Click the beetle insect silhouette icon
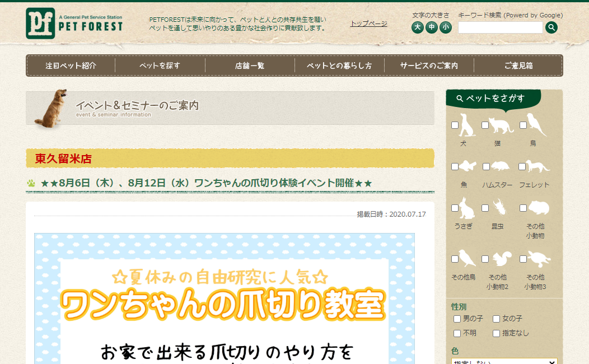Image resolution: width=589 pixels, height=364 pixels. click(x=499, y=207)
